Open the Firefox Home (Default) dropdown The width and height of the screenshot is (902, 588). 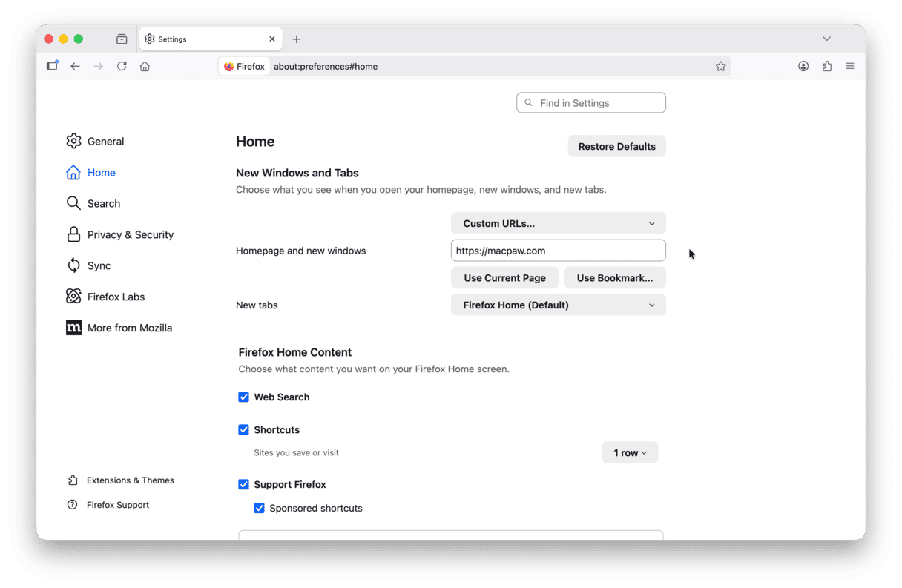[x=558, y=305]
